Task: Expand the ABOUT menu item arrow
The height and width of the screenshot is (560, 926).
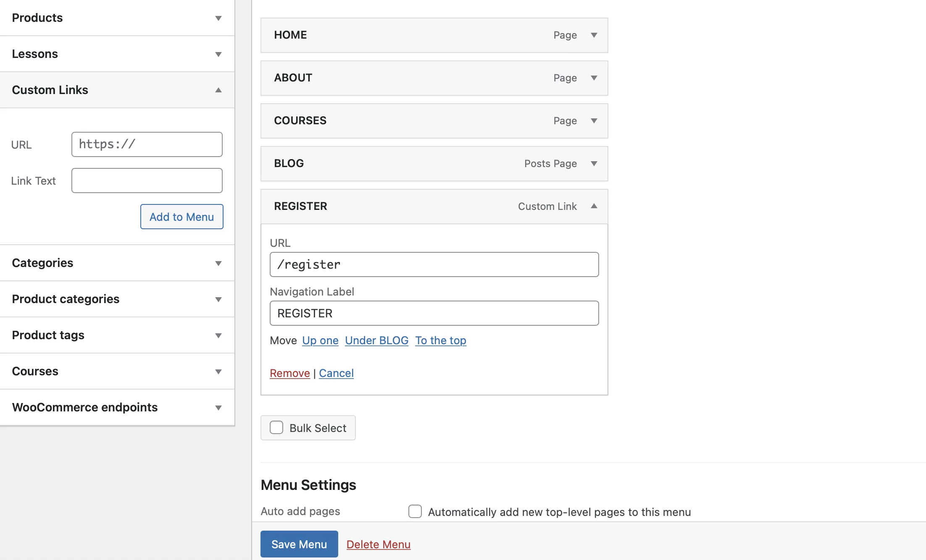Action: [594, 78]
